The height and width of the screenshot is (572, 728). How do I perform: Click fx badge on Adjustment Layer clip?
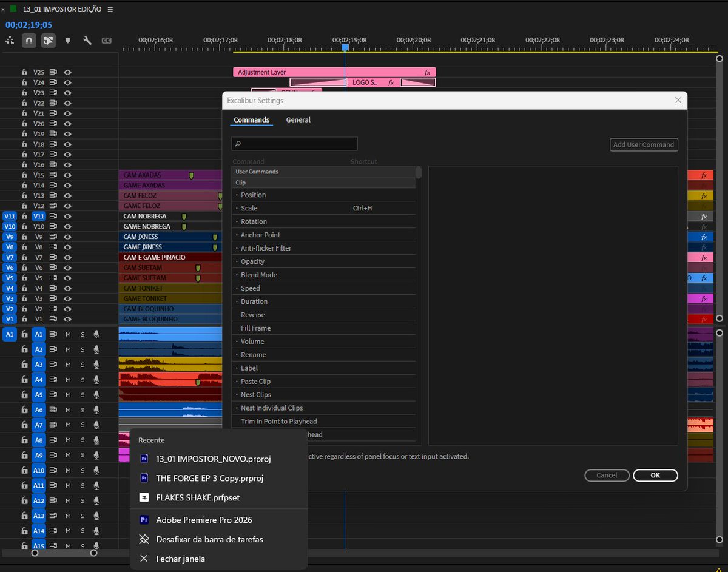click(428, 72)
